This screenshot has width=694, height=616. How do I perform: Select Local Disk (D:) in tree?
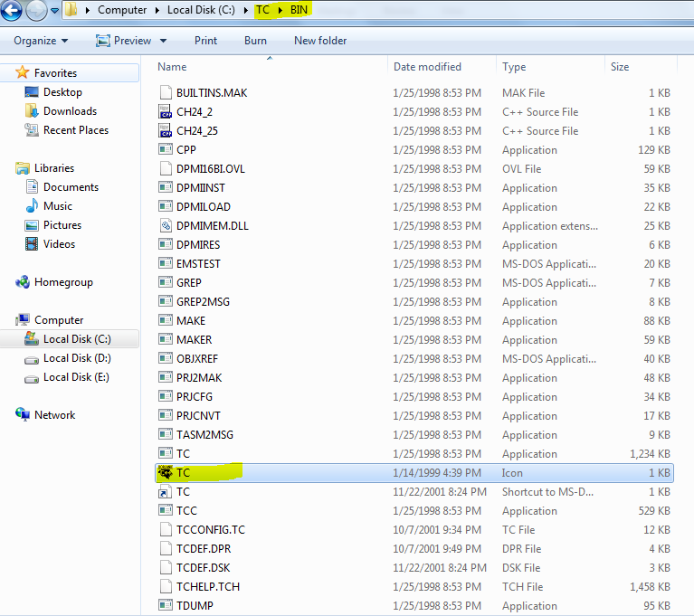[x=76, y=358]
